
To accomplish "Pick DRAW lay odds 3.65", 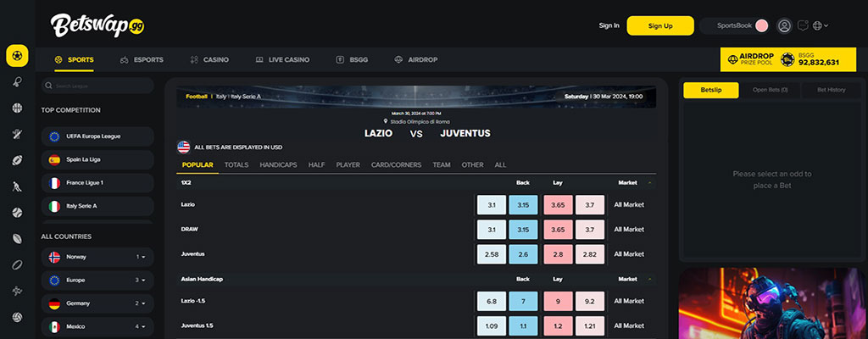I will (558, 230).
